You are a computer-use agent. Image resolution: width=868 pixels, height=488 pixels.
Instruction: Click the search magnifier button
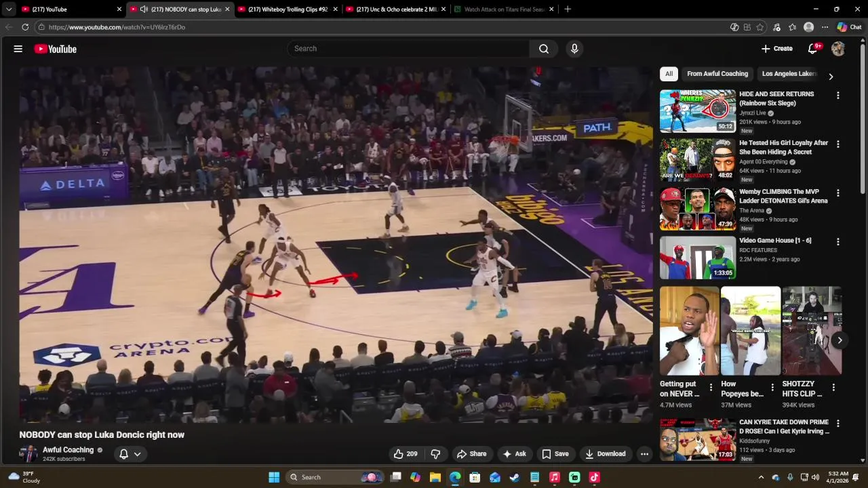544,49
